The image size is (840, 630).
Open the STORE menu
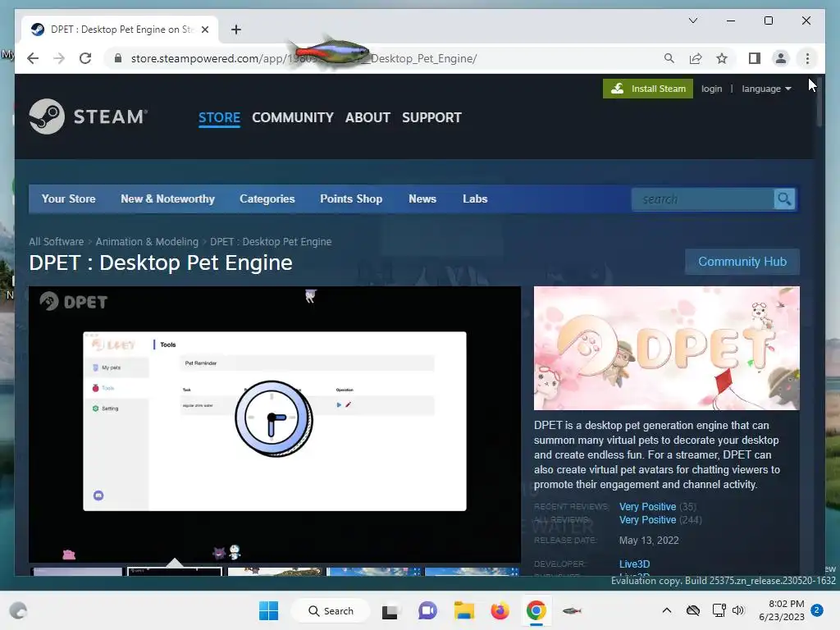219,118
